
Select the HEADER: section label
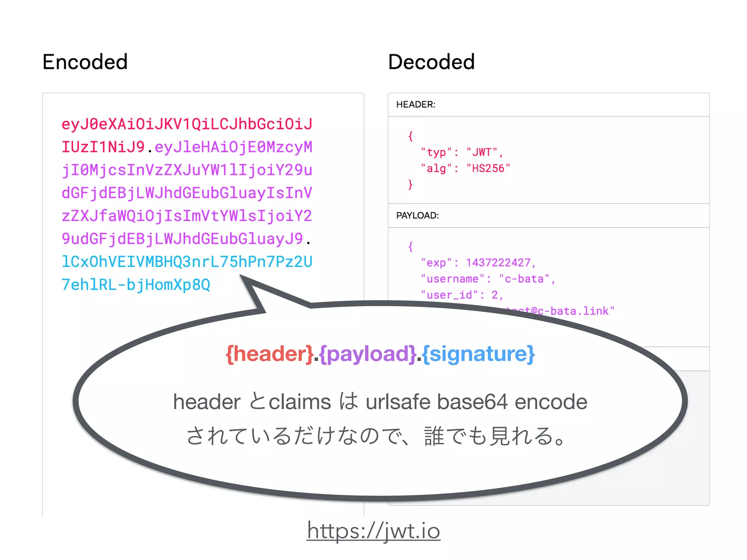click(415, 105)
